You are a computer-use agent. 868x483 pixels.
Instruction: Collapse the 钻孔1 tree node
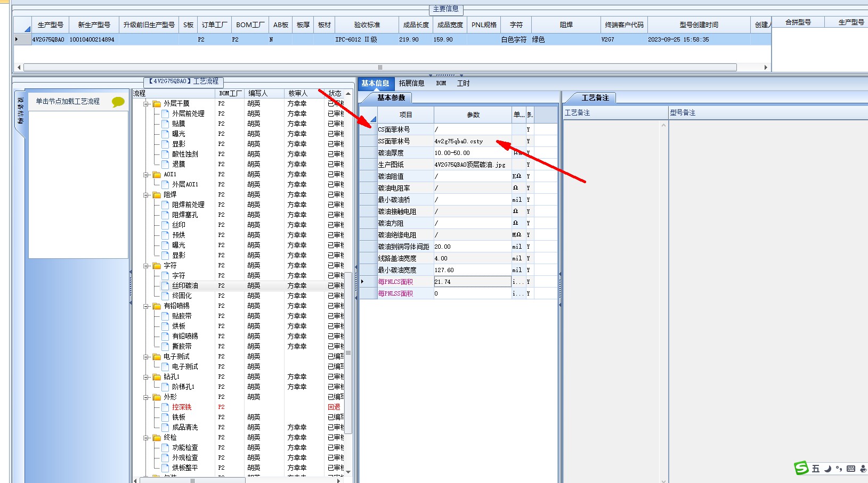coord(146,377)
